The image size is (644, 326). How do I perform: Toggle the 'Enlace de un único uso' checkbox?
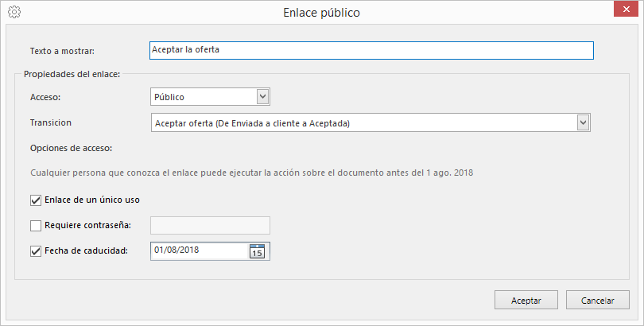36,200
